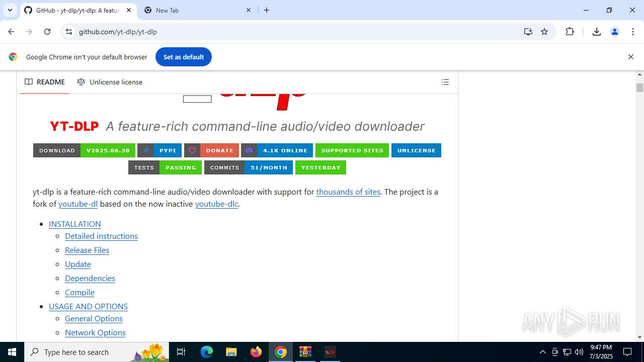Open the Chrome profile avatar
The width and height of the screenshot is (644, 362).
coord(615,32)
